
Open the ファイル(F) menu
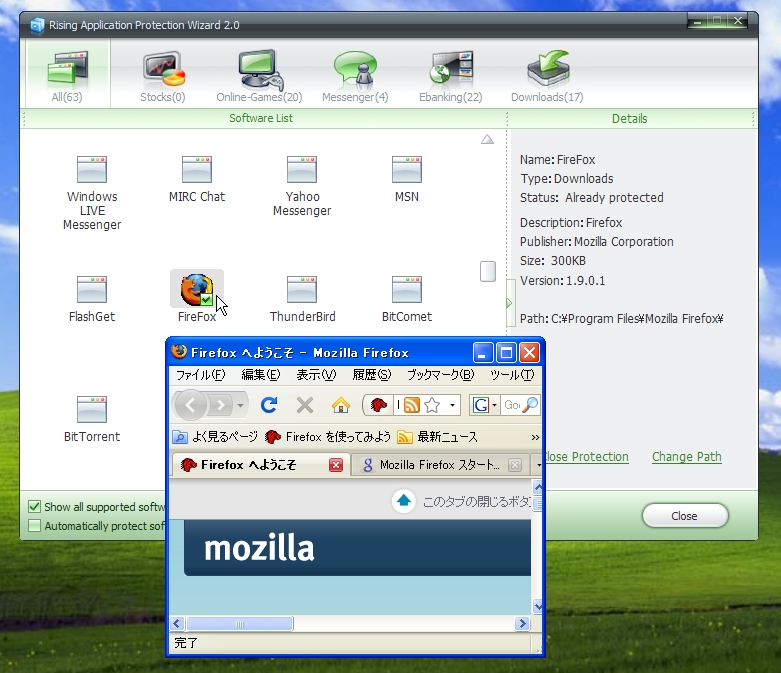click(201, 375)
